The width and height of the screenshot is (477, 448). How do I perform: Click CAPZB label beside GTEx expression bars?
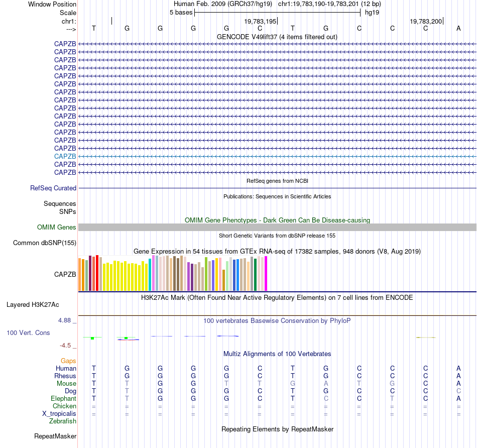coord(65,274)
